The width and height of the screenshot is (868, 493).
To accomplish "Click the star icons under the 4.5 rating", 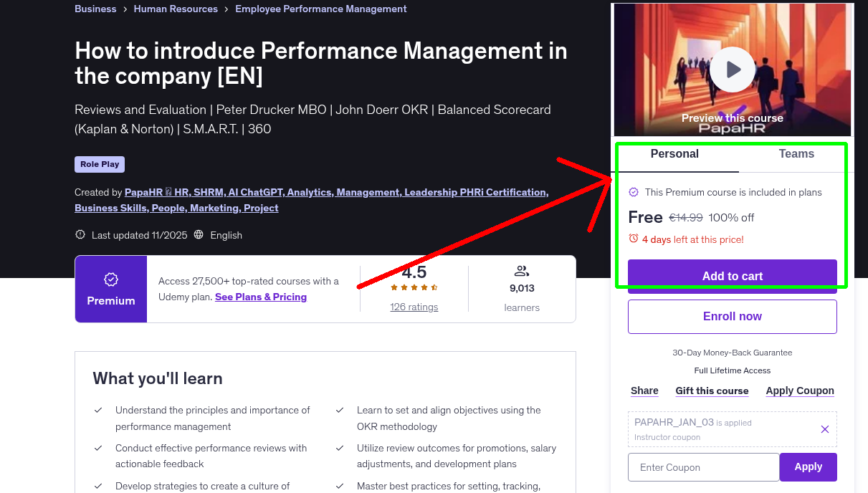I will tap(413, 286).
